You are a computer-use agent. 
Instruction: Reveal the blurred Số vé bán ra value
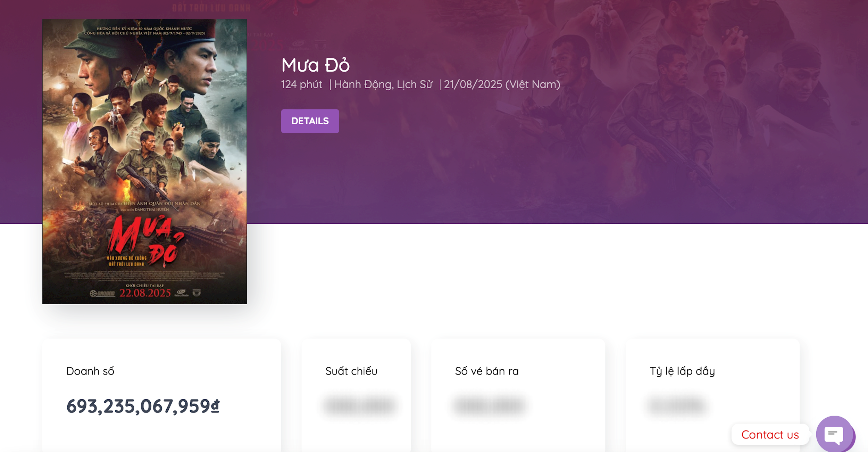point(489,405)
